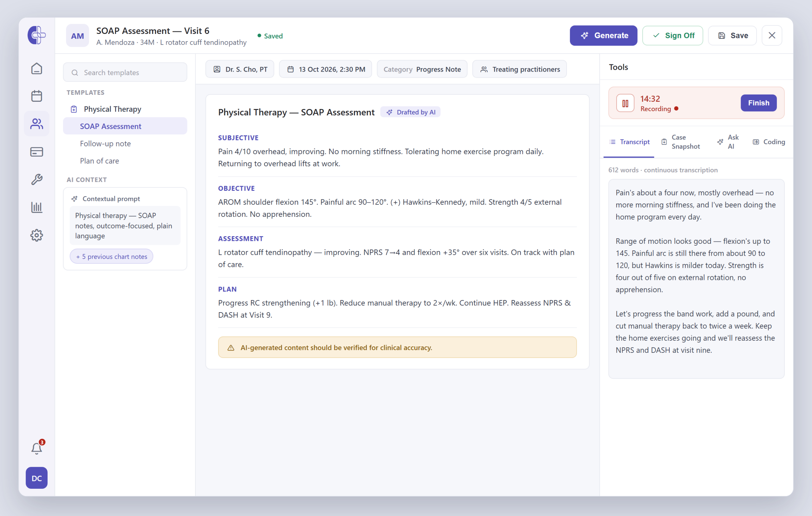This screenshot has width=812, height=516.
Task: Open the Home sidebar icon
Action: (36, 69)
